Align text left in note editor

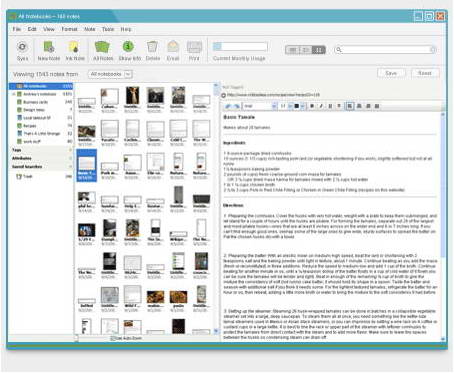pos(350,106)
